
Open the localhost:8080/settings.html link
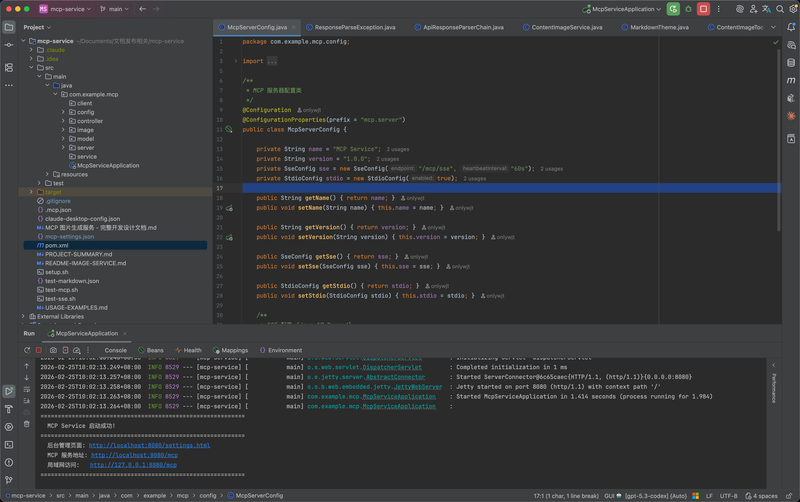click(148, 445)
